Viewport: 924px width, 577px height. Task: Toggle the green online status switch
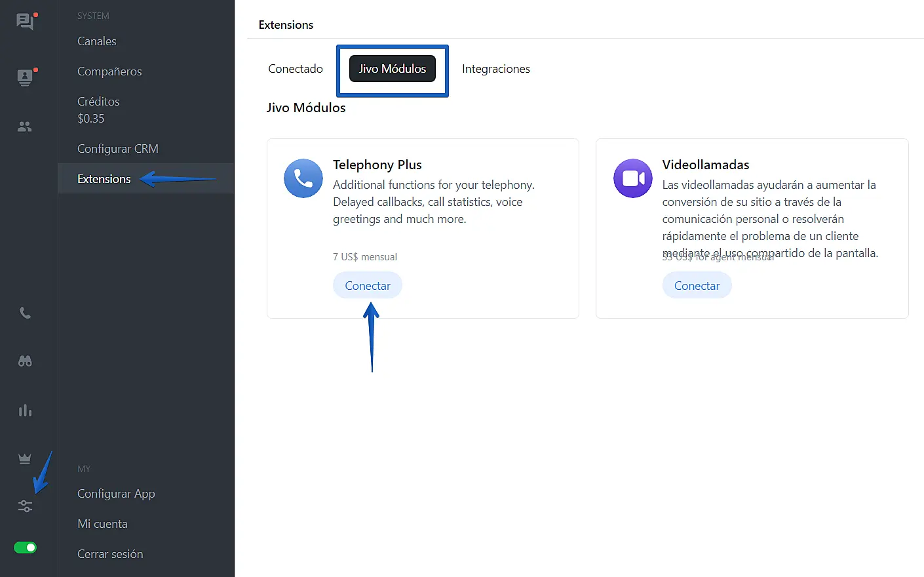coord(25,547)
